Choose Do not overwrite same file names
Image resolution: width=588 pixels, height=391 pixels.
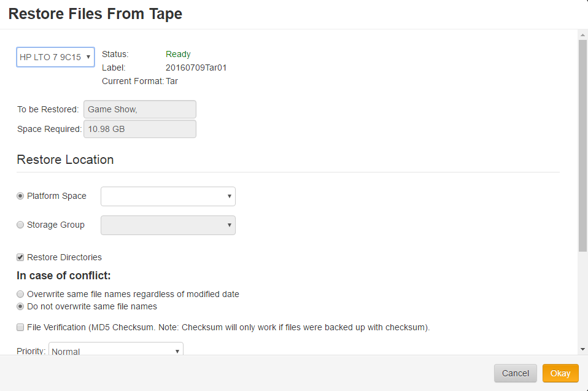click(20, 307)
